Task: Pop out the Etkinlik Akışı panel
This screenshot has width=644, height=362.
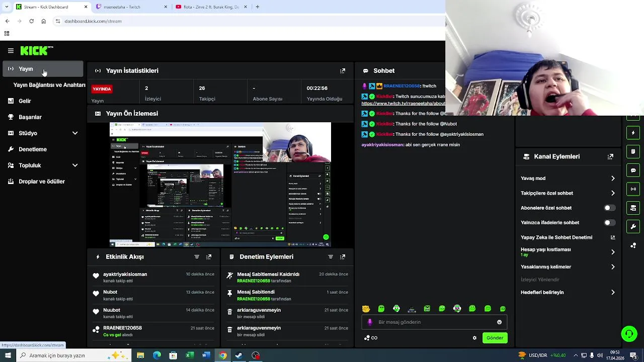Action: [209, 257]
